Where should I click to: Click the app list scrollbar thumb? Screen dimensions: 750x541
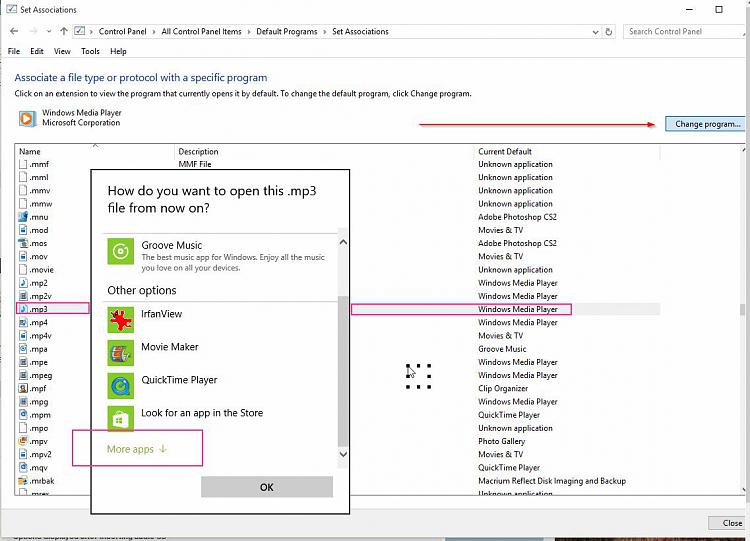[343, 371]
